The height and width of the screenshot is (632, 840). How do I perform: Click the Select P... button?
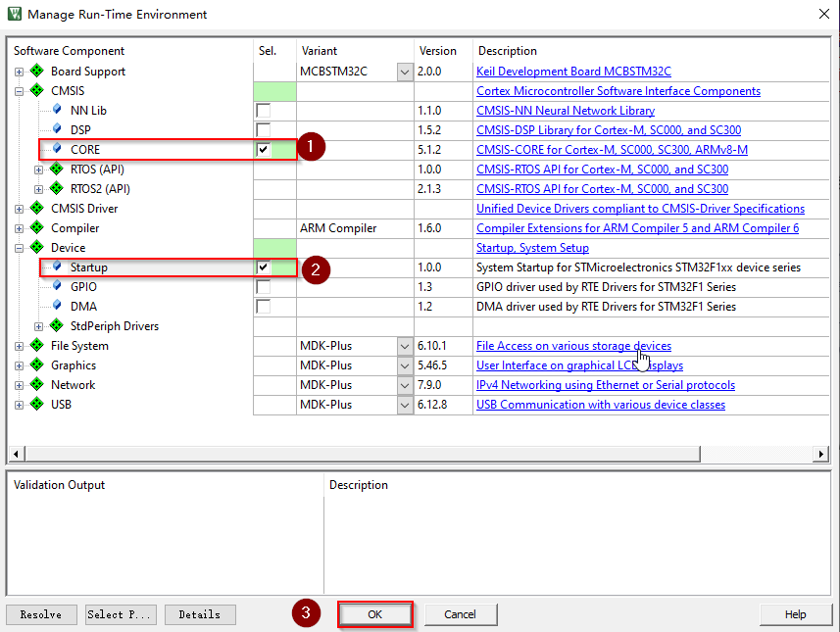122,614
